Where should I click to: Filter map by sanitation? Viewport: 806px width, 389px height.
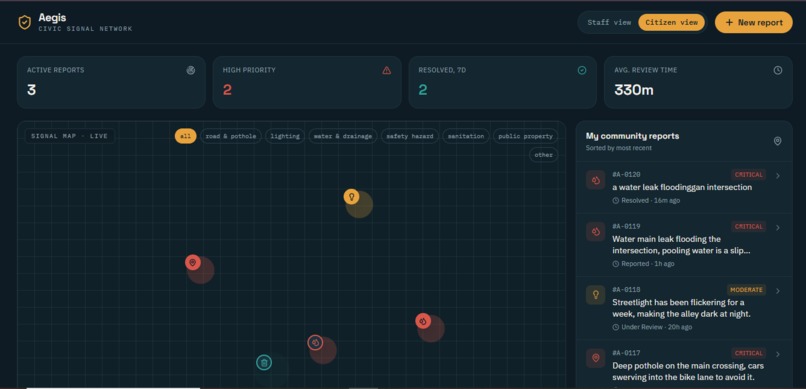[466, 136]
